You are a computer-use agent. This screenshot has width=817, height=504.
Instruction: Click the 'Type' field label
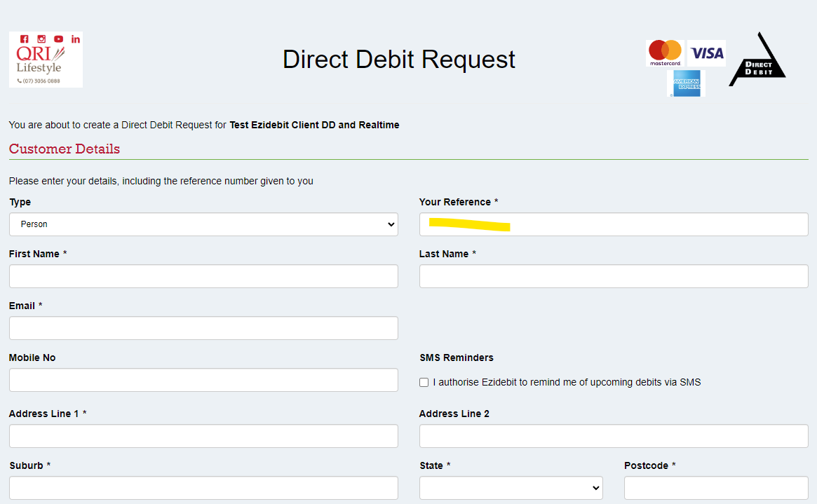(20, 202)
